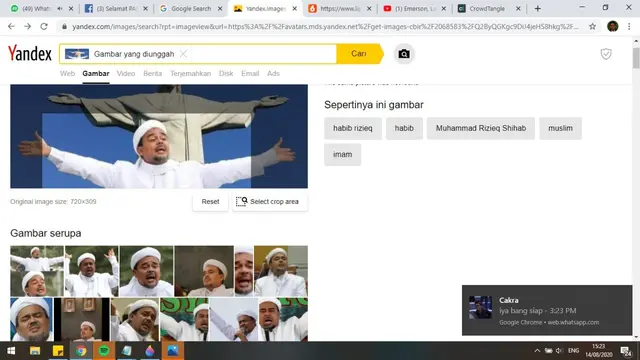
Task: Open the Cakra WhatsApp notification
Action: coord(547,310)
